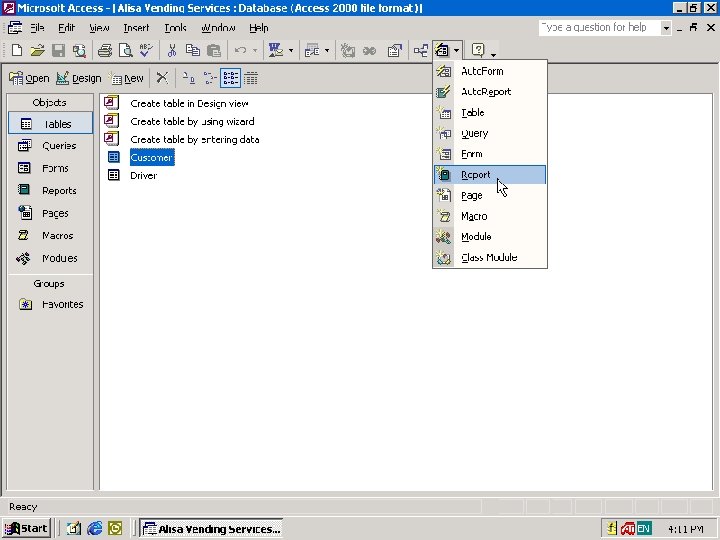Click the New Object AutoForm toolbar icon
This screenshot has height=540, width=720.
(442, 50)
